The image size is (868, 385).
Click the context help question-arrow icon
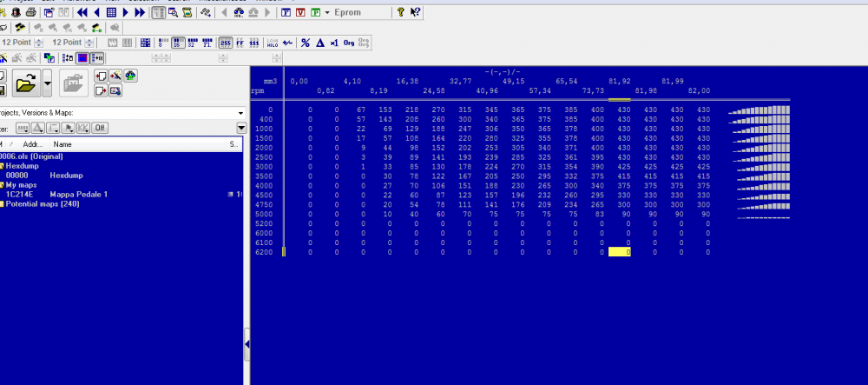point(416,13)
